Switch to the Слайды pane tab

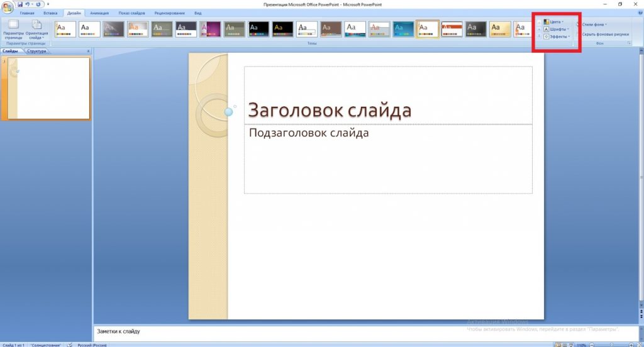click(10, 51)
